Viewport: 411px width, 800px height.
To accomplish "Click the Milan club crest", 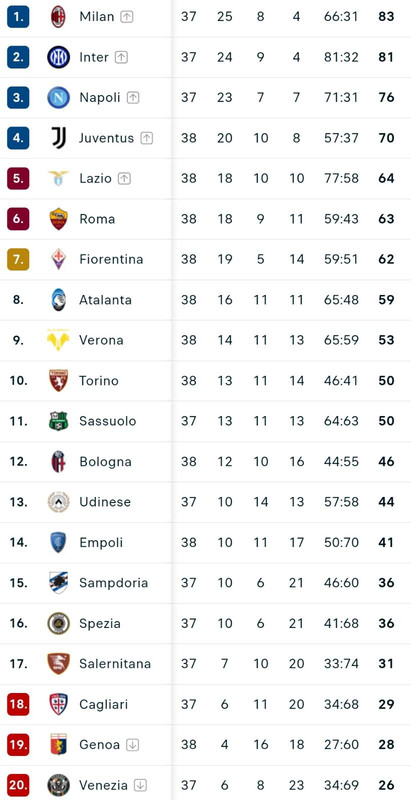I will [x=58, y=17].
